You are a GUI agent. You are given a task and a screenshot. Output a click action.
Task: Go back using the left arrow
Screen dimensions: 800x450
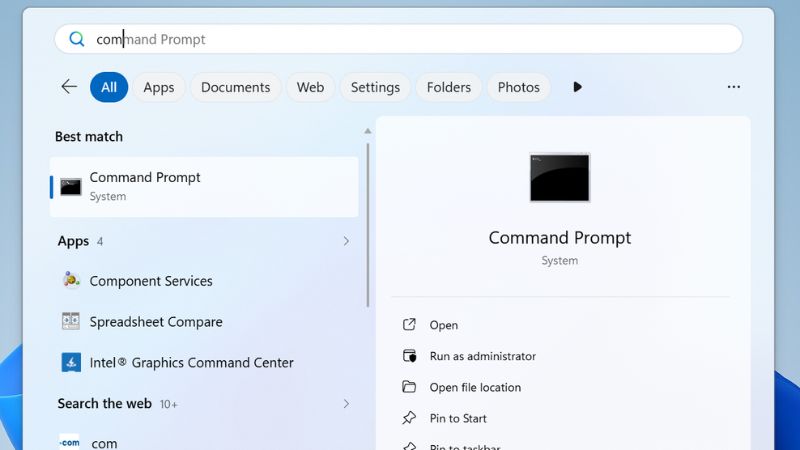[x=69, y=87]
